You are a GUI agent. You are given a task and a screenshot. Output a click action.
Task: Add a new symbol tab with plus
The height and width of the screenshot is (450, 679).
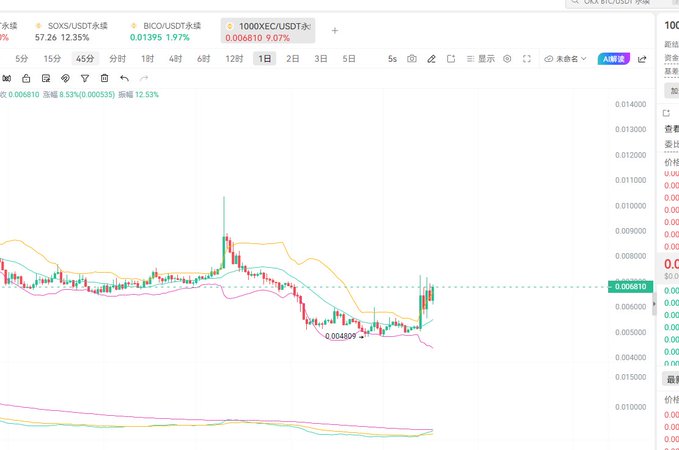coord(335,31)
